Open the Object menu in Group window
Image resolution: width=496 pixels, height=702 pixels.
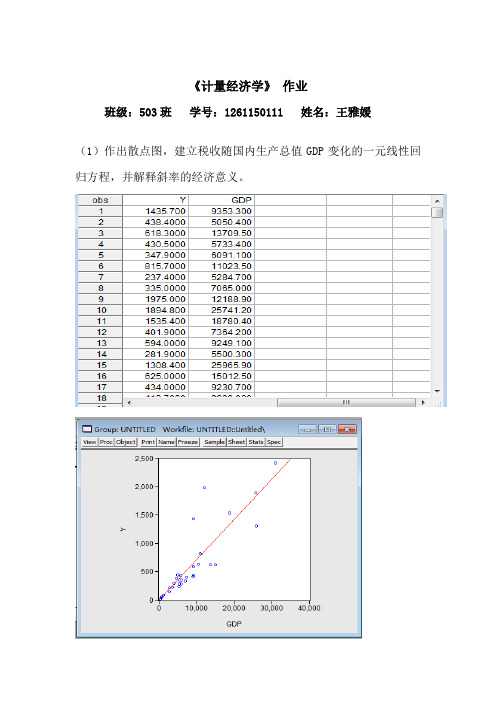(x=126, y=442)
